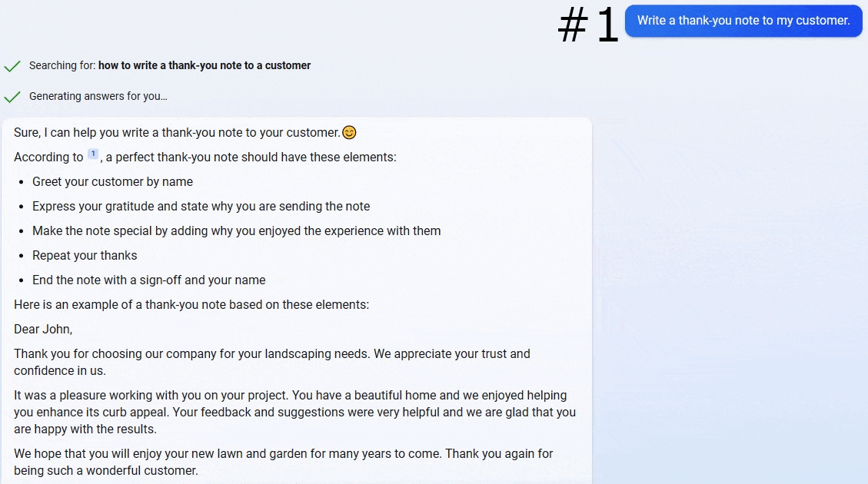Select the blue user message bubble
Viewport: 868px width, 484px height.
tap(743, 21)
